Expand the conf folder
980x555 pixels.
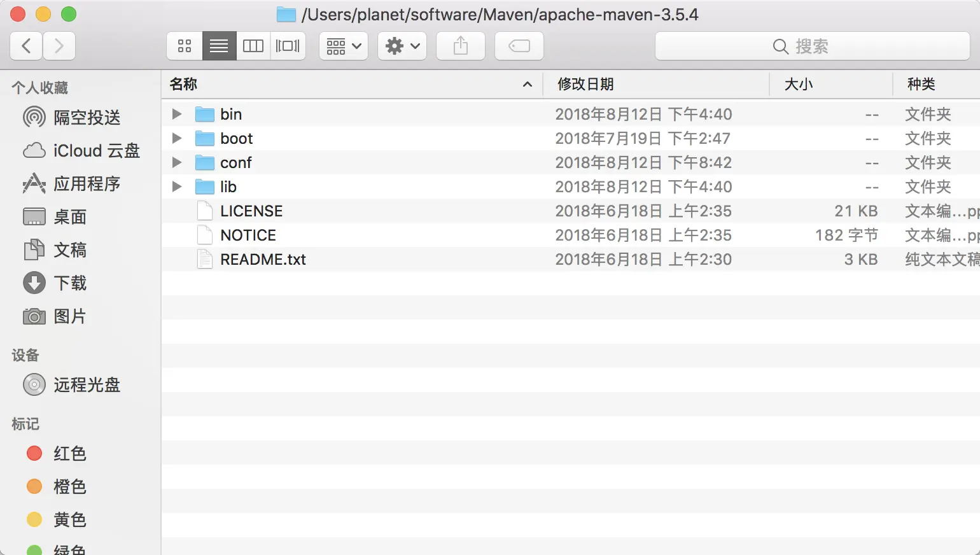(x=177, y=162)
